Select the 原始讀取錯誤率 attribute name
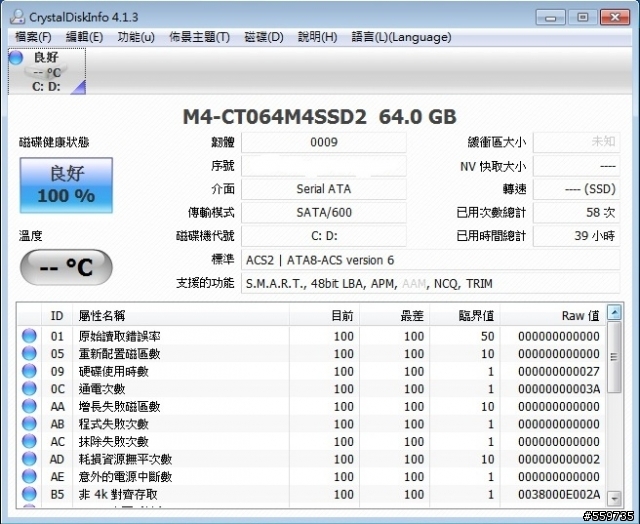 (120, 336)
